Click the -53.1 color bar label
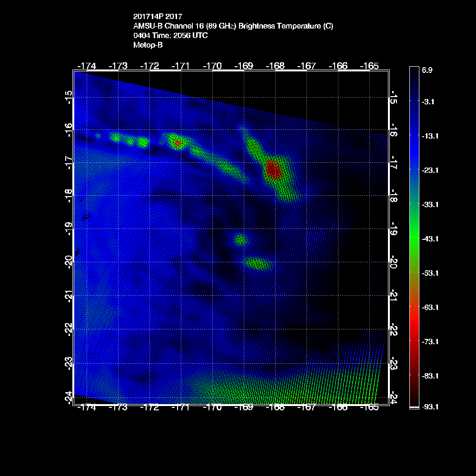Viewport: 476px width, 476px height. point(429,273)
